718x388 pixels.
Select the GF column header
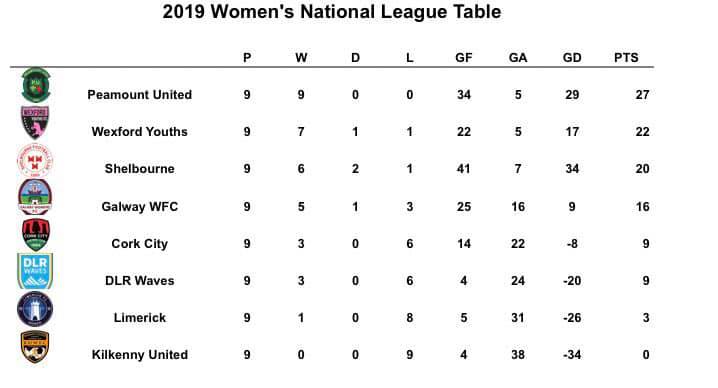[x=463, y=58]
